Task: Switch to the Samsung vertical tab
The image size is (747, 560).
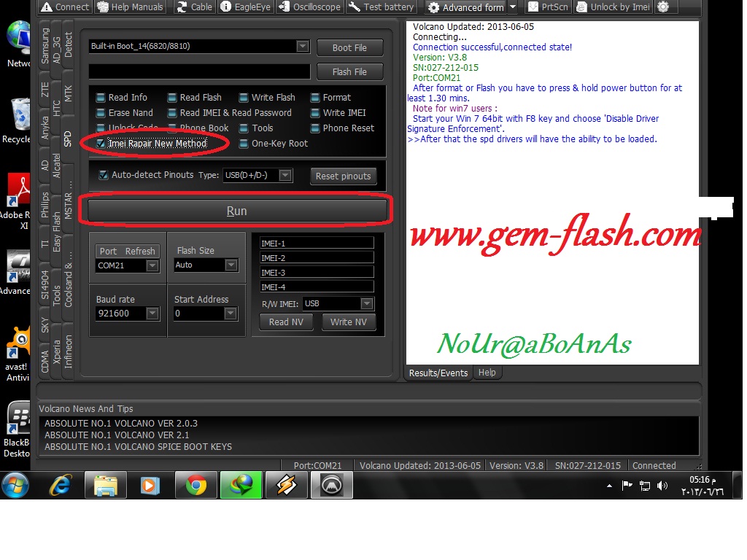Action: pos(44,46)
